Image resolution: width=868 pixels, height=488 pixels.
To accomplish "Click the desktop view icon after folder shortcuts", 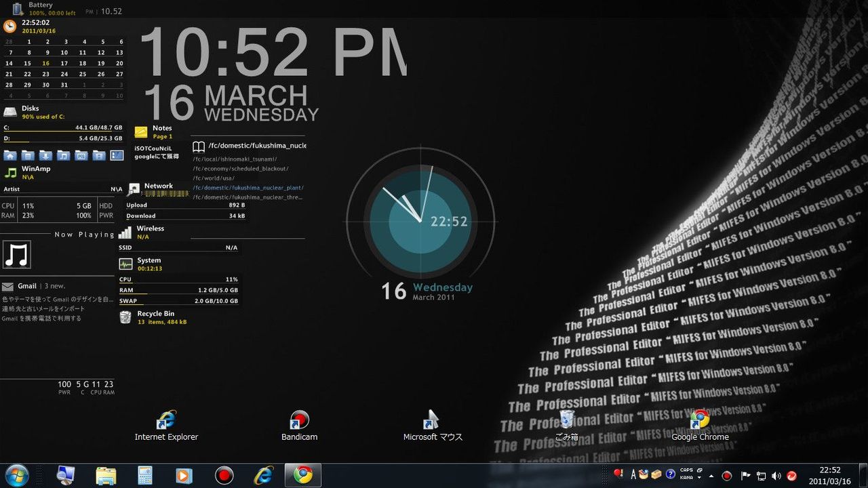I will point(117,155).
